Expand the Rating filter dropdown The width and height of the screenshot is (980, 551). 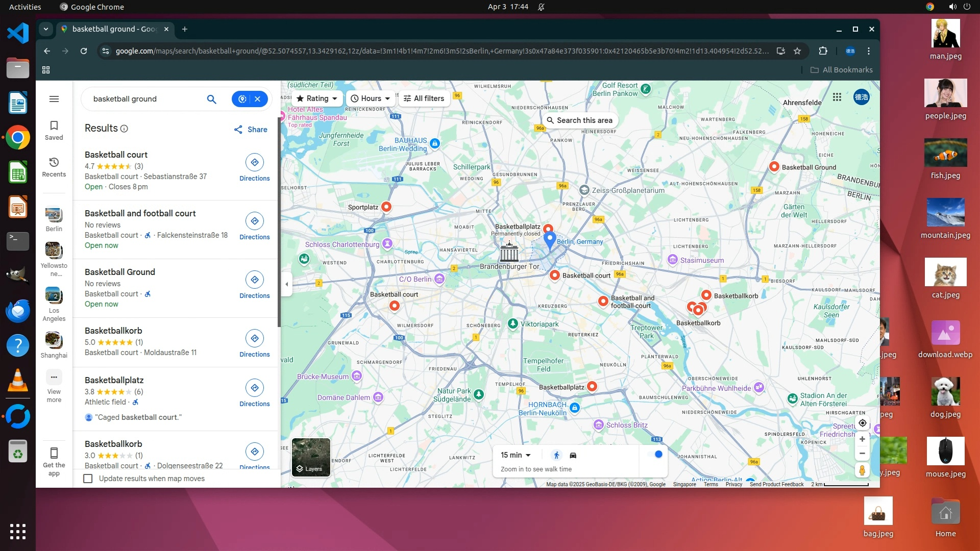(x=317, y=98)
